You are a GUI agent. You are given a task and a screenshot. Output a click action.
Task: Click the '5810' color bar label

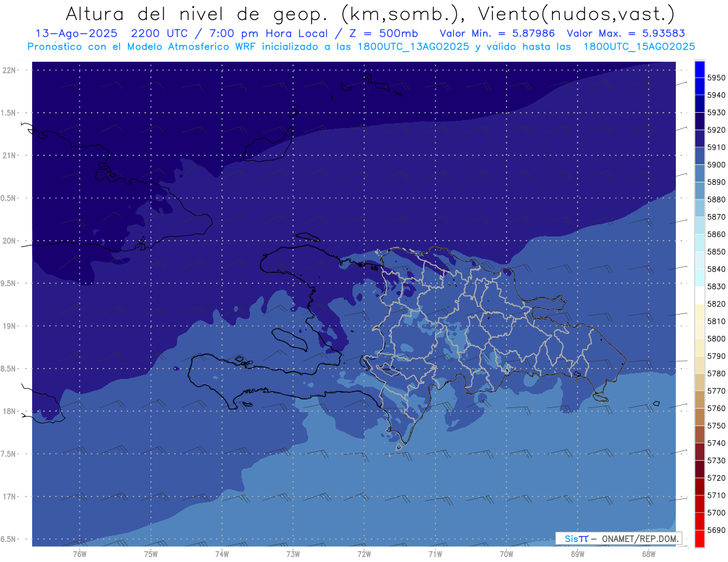(716, 321)
